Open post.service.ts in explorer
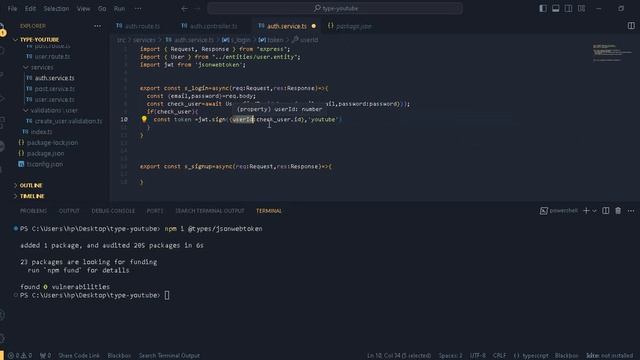This screenshot has height=360, width=640. click(55, 89)
